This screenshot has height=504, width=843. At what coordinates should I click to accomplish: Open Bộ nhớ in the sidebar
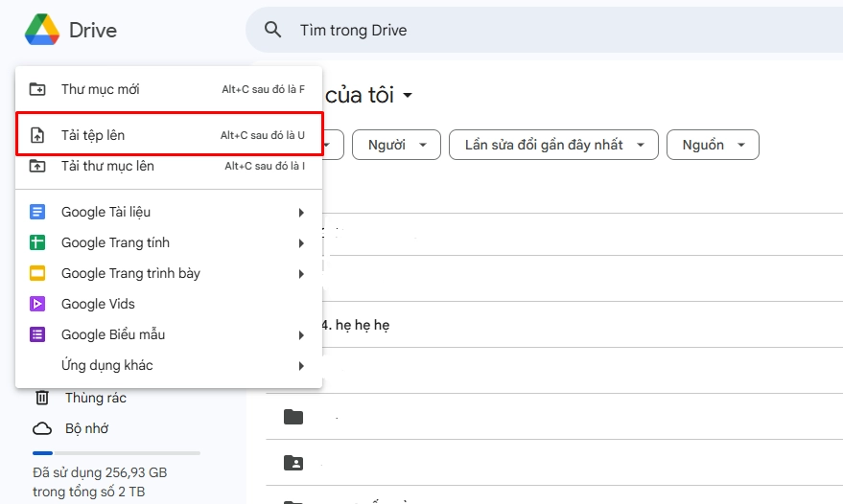86,428
